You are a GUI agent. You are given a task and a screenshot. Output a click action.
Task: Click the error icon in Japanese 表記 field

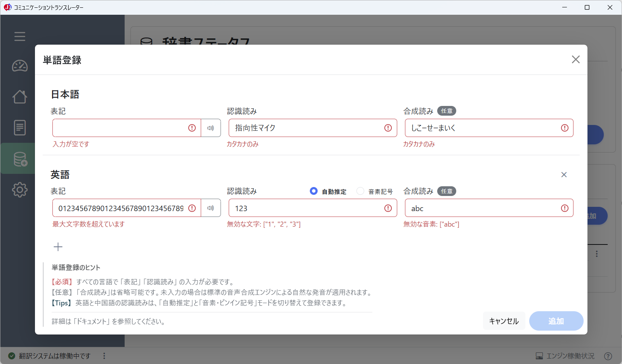pos(192,128)
